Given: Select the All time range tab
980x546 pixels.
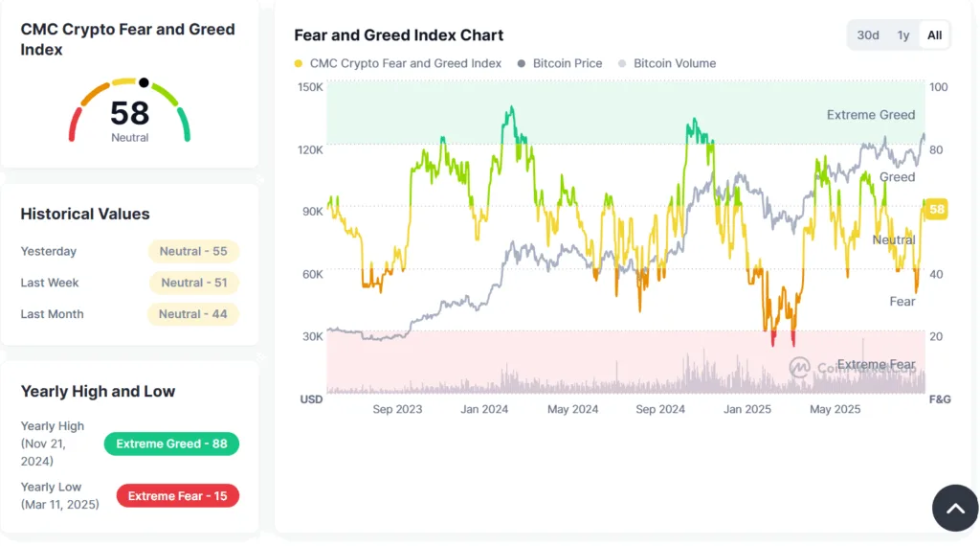Looking at the screenshot, I should click(x=934, y=35).
